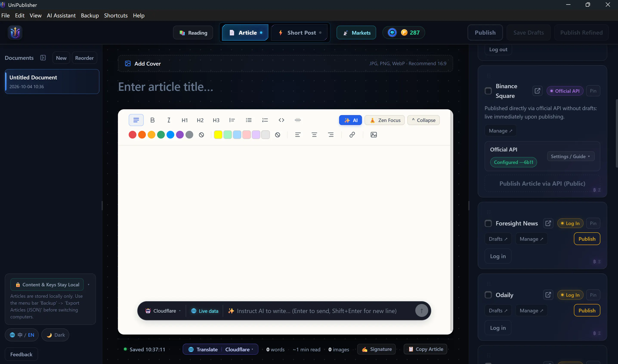618x364 pixels.
Task: Pick the red text color swatch
Action: tap(133, 135)
